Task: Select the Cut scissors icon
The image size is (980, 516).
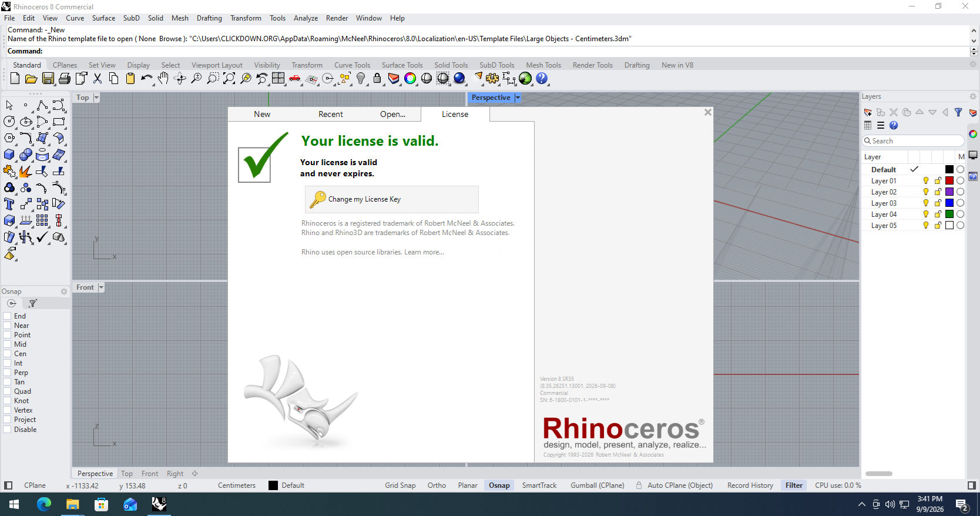Action: 98,79
